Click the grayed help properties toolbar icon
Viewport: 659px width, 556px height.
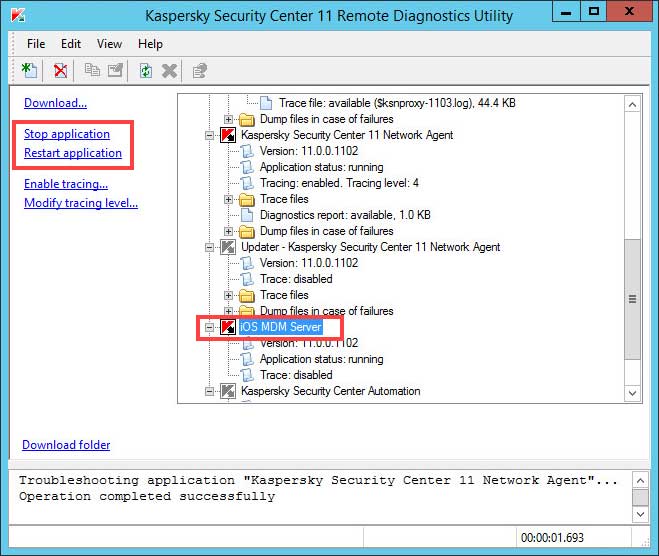[x=200, y=70]
